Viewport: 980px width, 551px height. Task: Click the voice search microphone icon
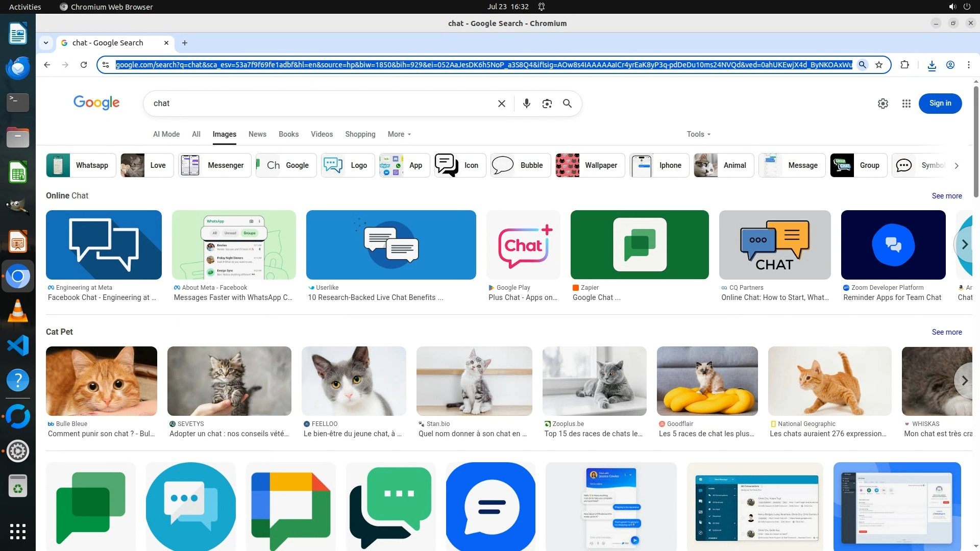coord(526,104)
